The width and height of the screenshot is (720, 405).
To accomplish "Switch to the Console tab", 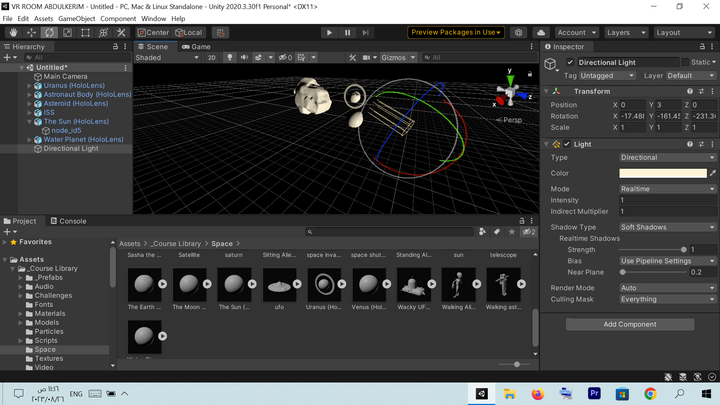I will 67,221.
